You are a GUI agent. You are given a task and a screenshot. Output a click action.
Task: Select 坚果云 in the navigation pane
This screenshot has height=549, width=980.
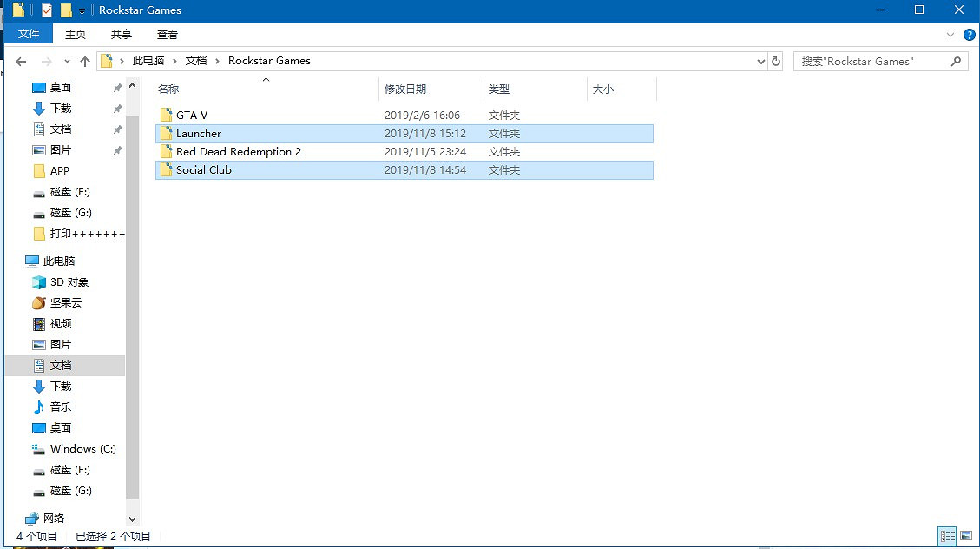click(x=66, y=303)
